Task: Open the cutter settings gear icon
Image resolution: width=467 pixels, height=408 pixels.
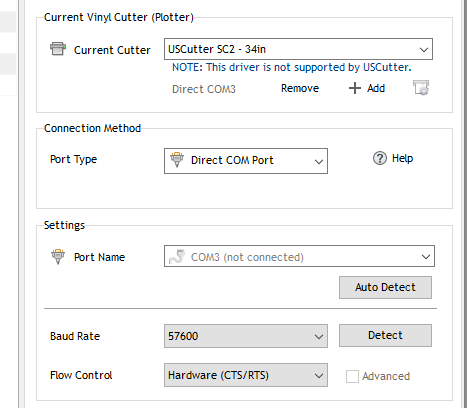Action: pos(421,88)
